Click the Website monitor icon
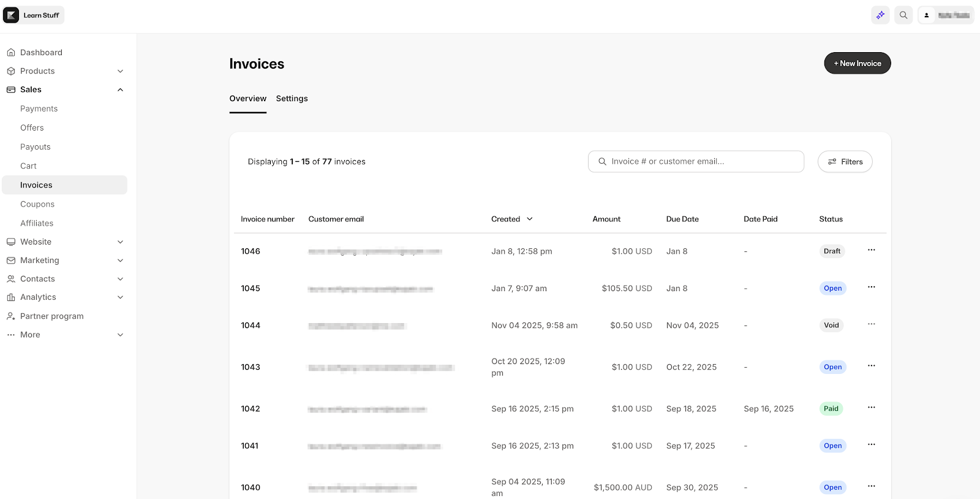The image size is (980, 499). tap(11, 242)
